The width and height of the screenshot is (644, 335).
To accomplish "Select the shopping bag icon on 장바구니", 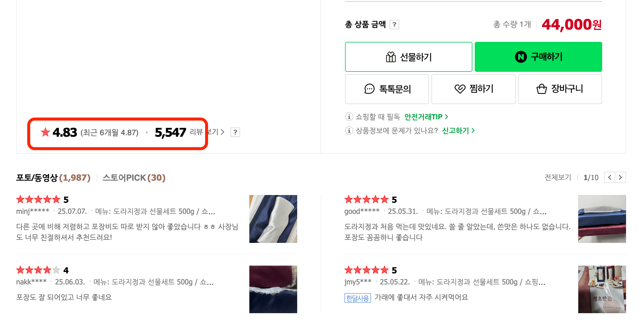I will [x=541, y=89].
